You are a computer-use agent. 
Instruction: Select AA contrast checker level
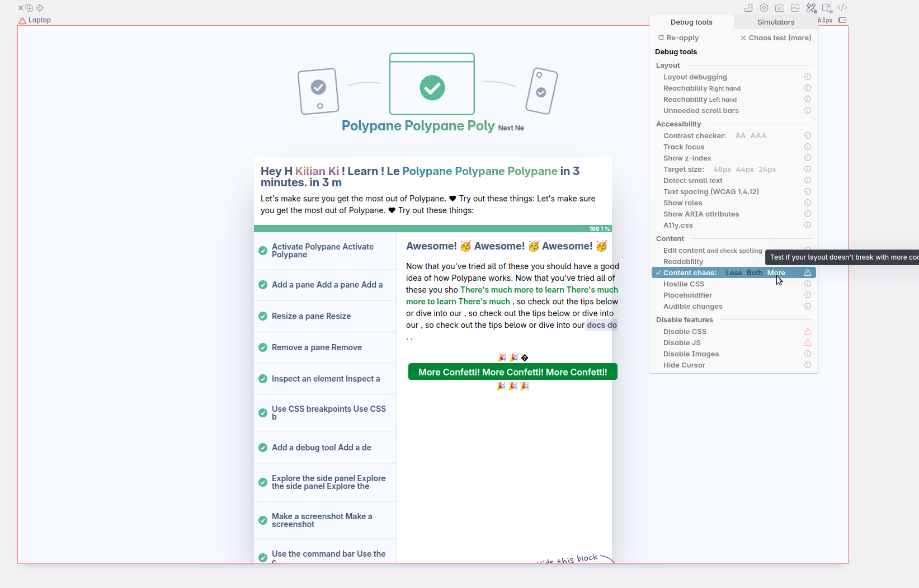point(740,136)
